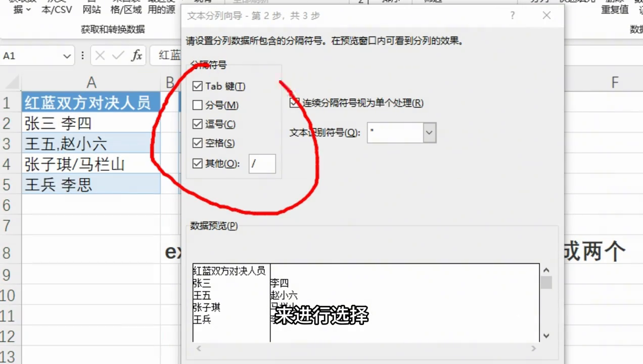Close the 文本分列向导 dialog
The height and width of the screenshot is (364, 643).
pos(546,16)
